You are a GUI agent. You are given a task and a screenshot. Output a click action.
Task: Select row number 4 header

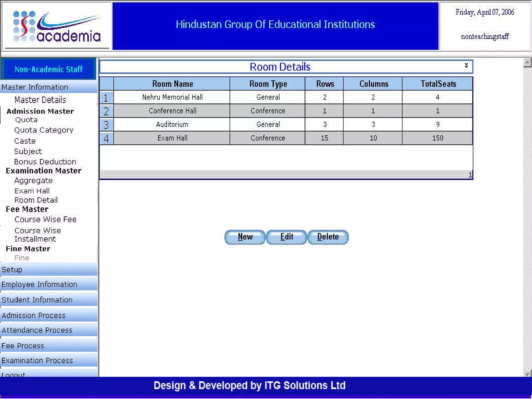106,138
